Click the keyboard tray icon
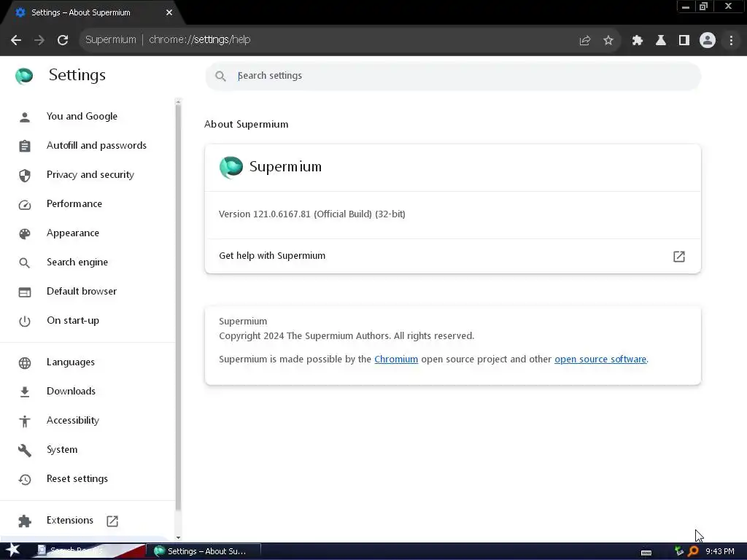The height and width of the screenshot is (560, 747). pos(646,553)
